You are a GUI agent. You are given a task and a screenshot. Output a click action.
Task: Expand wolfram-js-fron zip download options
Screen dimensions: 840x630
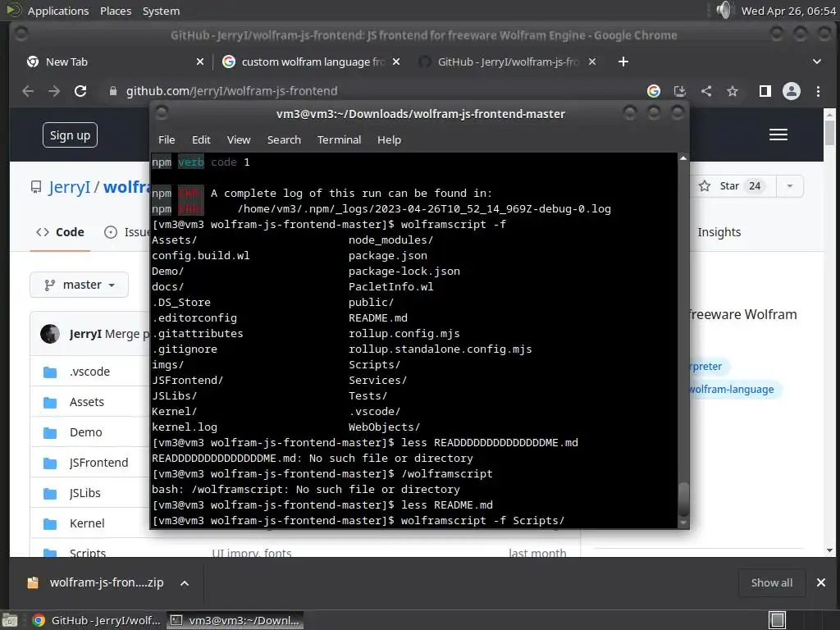tap(185, 583)
